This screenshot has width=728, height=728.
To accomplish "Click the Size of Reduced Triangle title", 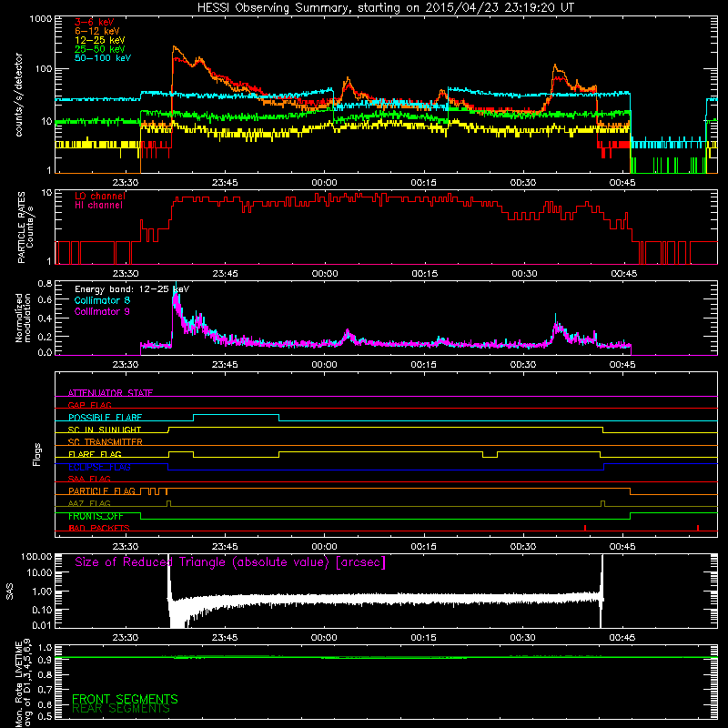I will (230, 562).
